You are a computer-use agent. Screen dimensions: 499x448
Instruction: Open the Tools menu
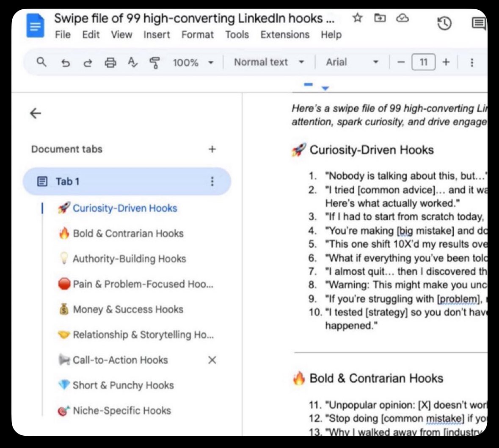tap(237, 34)
